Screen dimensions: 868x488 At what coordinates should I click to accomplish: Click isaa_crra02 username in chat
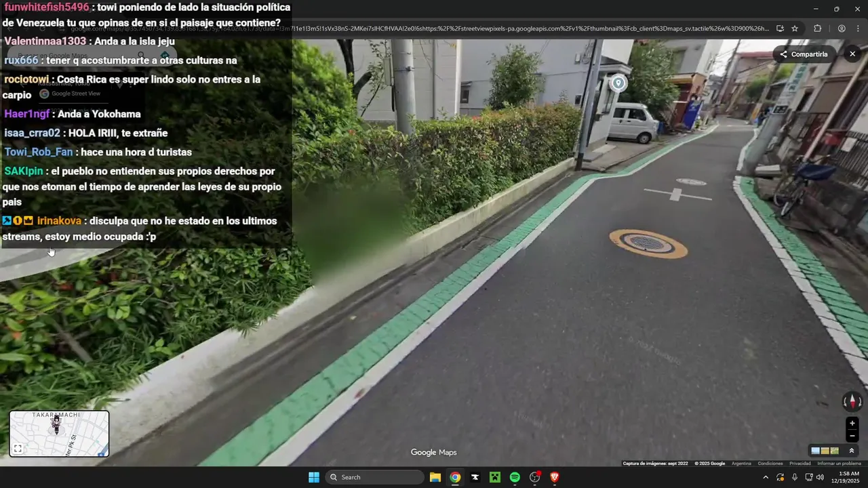pyautogui.click(x=32, y=133)
